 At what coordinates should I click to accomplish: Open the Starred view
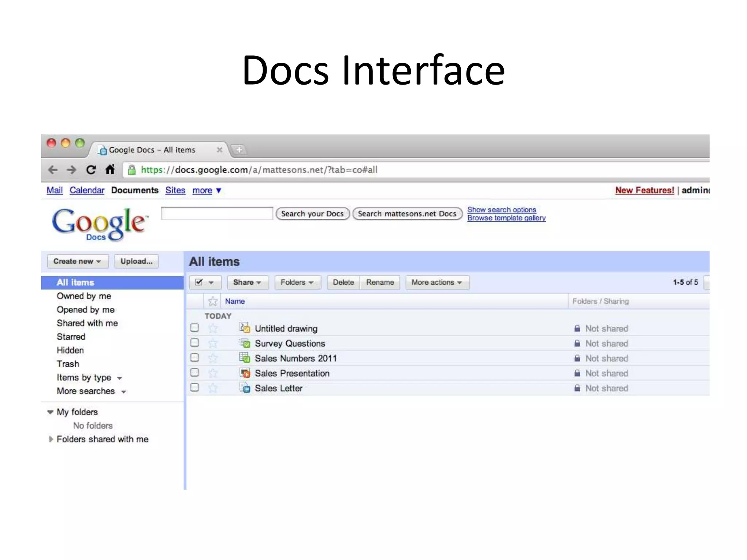[x=71, y=337]
